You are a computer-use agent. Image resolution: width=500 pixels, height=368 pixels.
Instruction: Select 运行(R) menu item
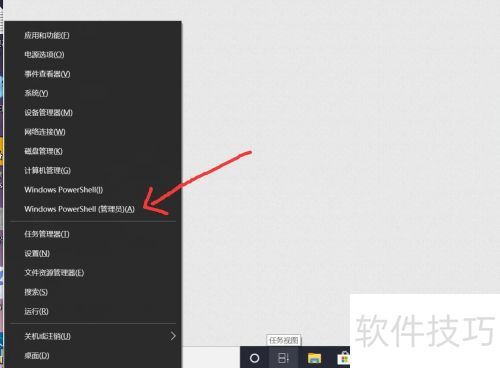(36, 311)
